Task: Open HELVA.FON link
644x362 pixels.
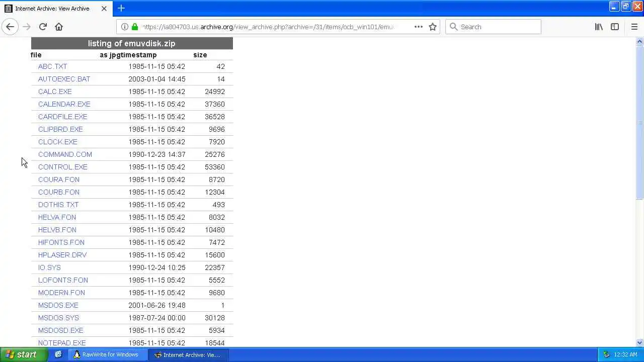Action: coord(57,217)
